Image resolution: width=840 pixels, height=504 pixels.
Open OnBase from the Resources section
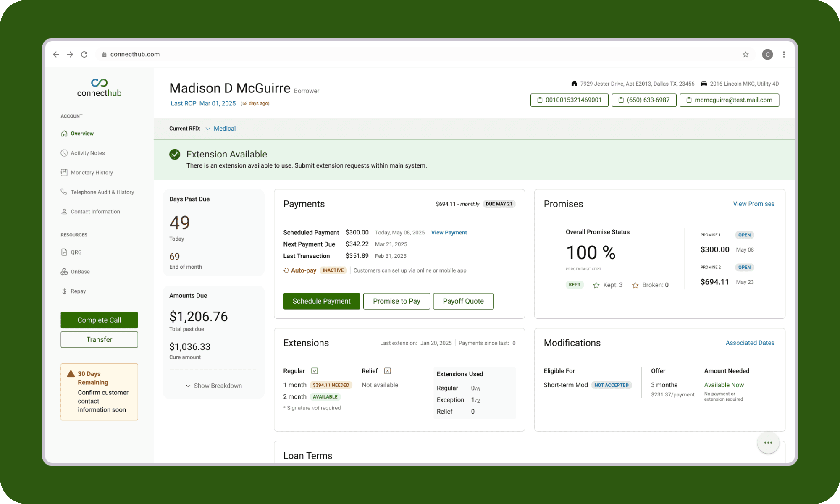point(64,271)
